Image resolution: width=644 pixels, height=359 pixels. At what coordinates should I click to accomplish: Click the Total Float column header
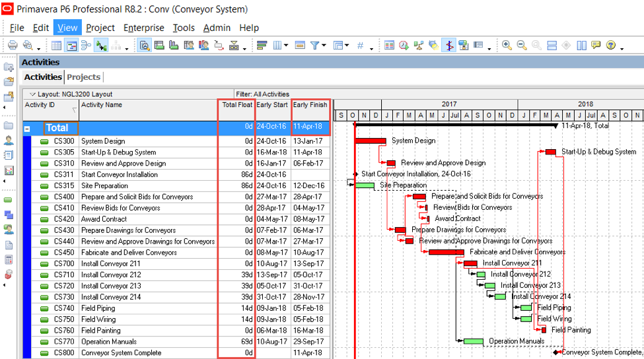pos(236,110)
